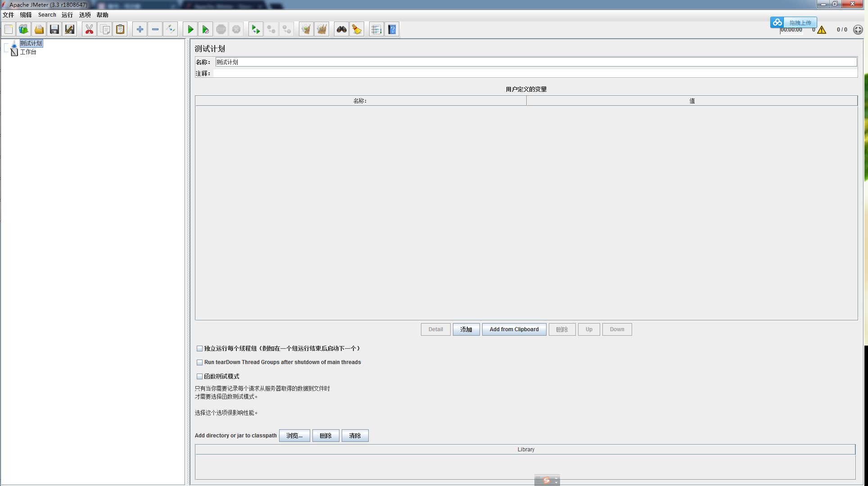The height and width of the screenshot is (486, 868).
Task: Click the minus Collapse All icon
Action: pyautogui.click(x=155, y=30)
